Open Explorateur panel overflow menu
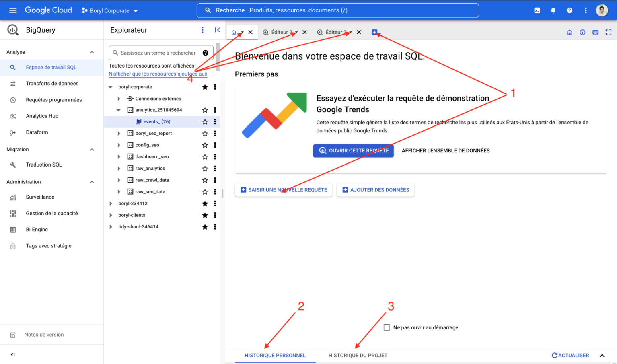617x364 pixels. pos(202,30)
